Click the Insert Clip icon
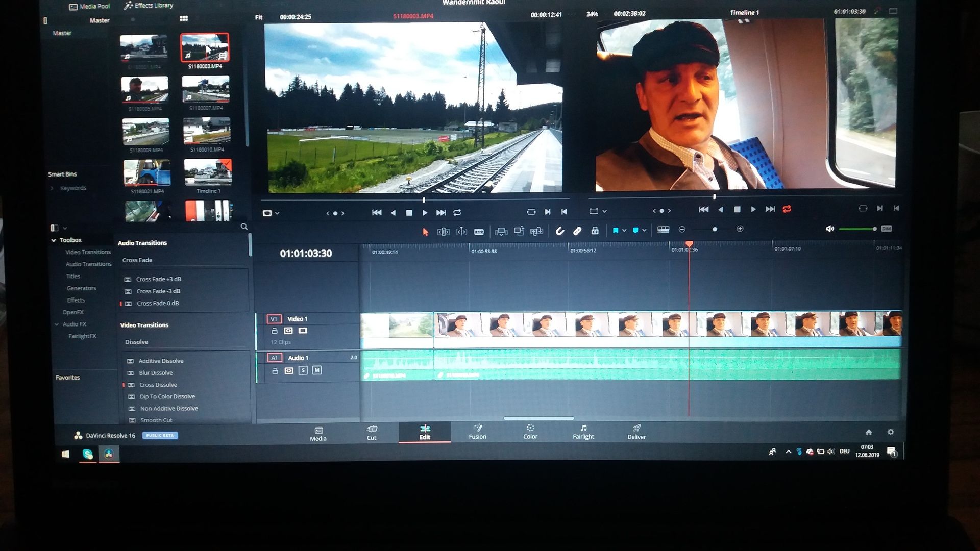The height and width of the screenshot is (551, 980). [x=501, y=232]
